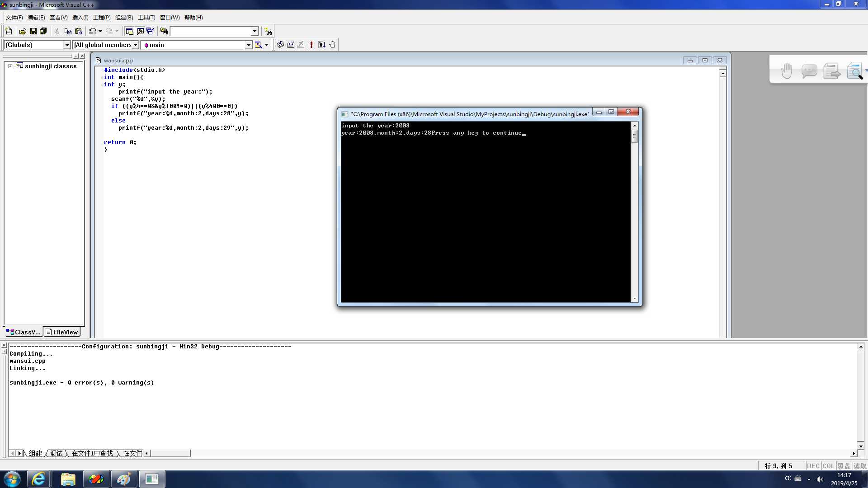Click the Undo arrow icon
Image resolution: width=868 pixels, height=488 pixels.
[x=92, y=31]
